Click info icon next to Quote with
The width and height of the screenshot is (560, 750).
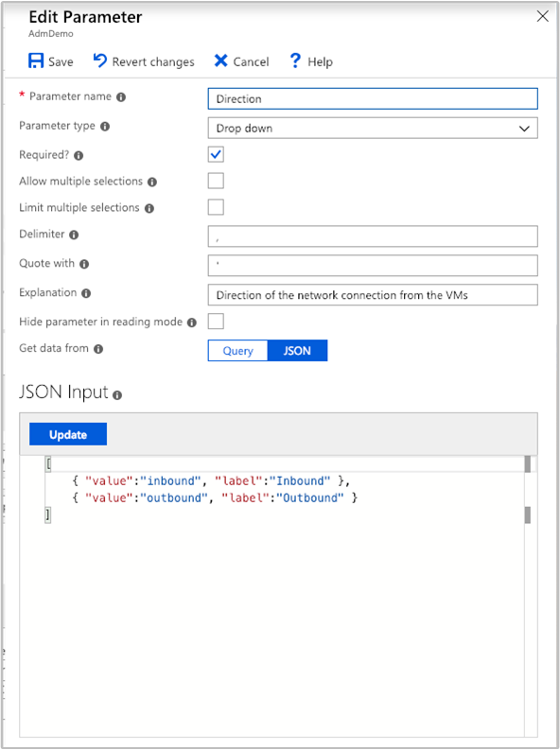tap(84, 264)
